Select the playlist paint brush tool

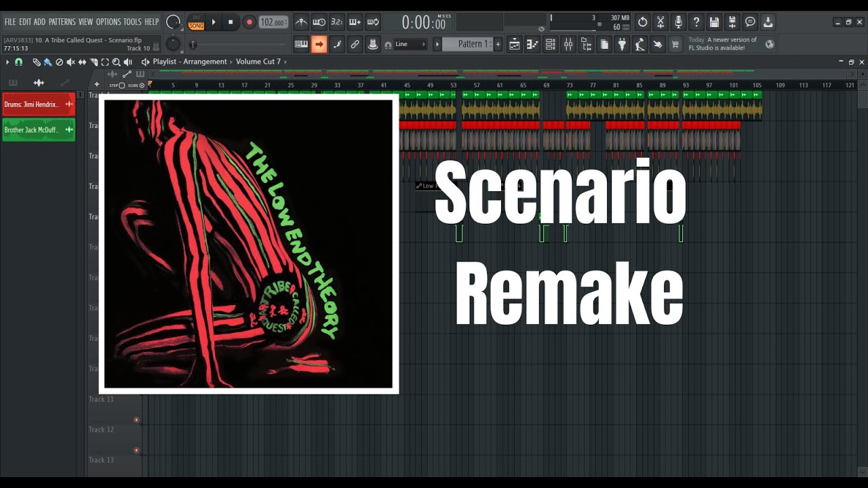coord(47,62)
